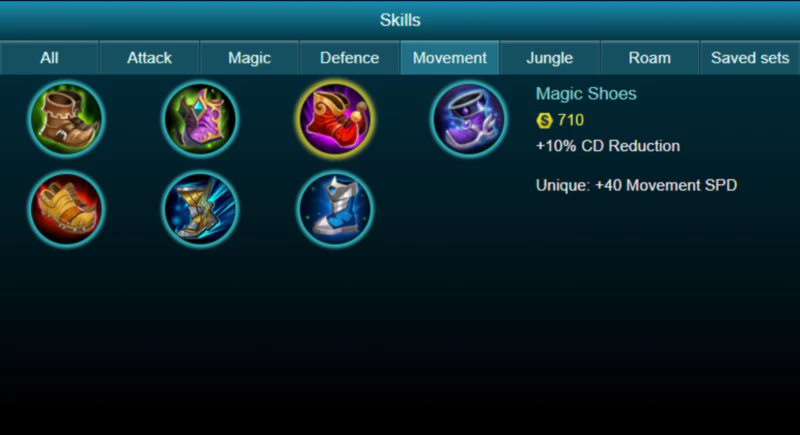View the Roam items tab

tap(649, 58)
